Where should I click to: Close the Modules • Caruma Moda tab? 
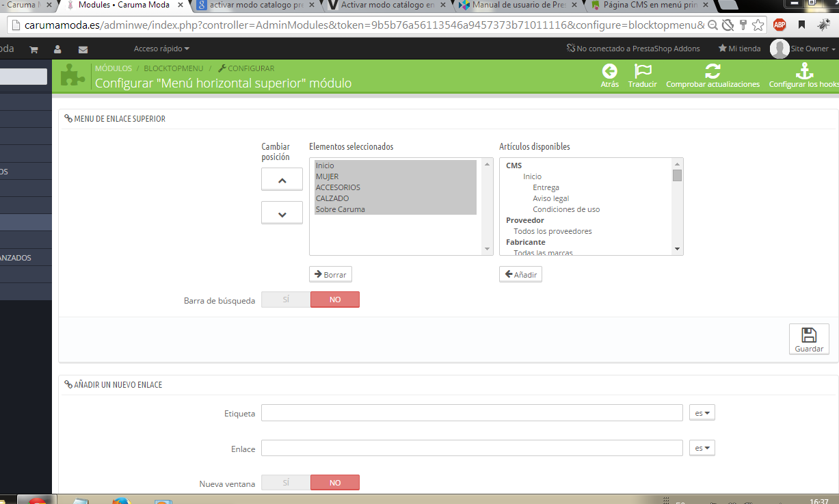182,5
